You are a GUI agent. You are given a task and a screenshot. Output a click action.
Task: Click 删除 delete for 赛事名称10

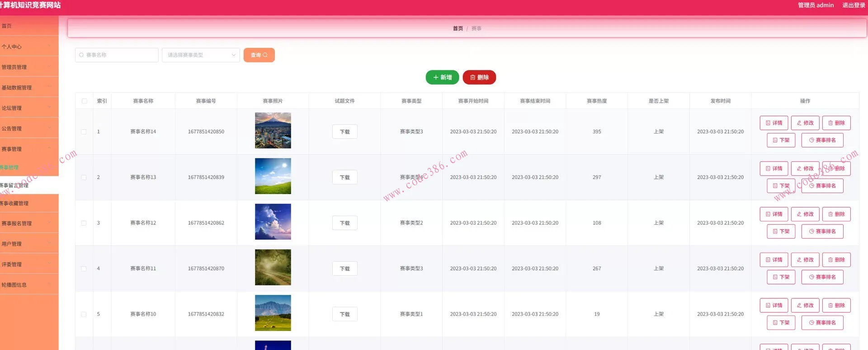(x=836, y=306)
